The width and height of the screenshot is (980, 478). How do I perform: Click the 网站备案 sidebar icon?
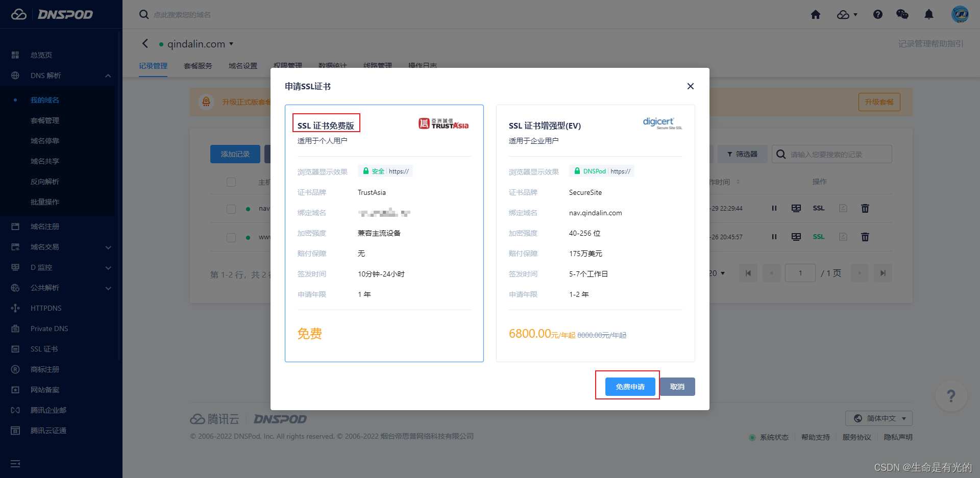[x=15, y=390]
